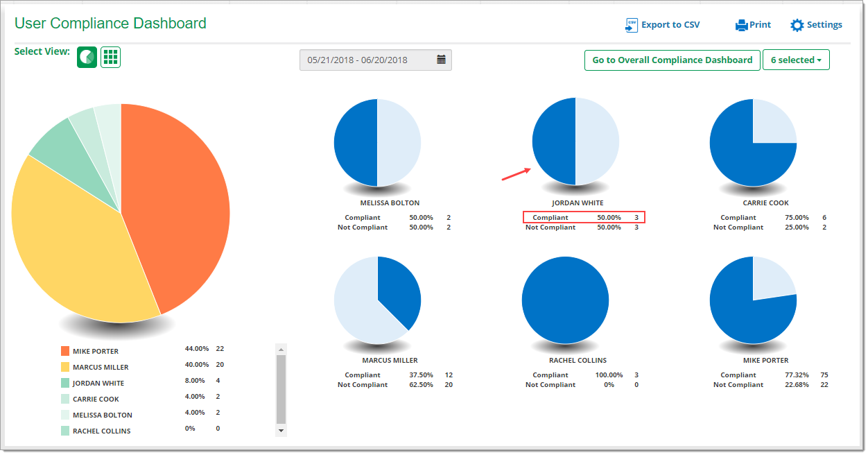868x455 pixels.
Task: Click Rachel Collins 100.00% compliant value
Action: pyautogui.click(x=607, y=375)
